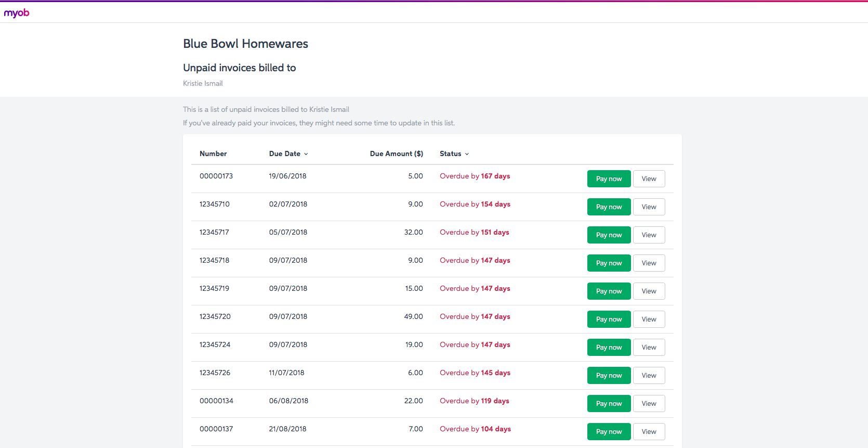View invoice 00000134

point(649,404)
